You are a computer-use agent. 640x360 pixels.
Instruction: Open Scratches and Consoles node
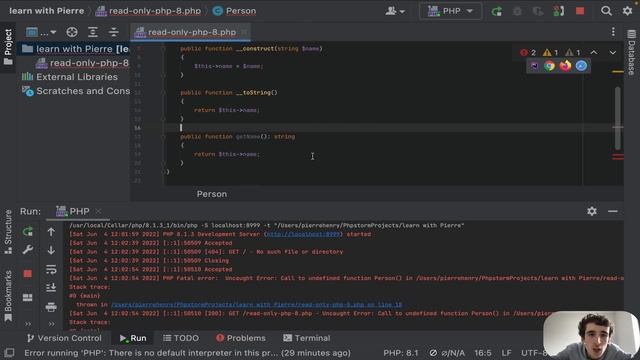coord(76,91)
